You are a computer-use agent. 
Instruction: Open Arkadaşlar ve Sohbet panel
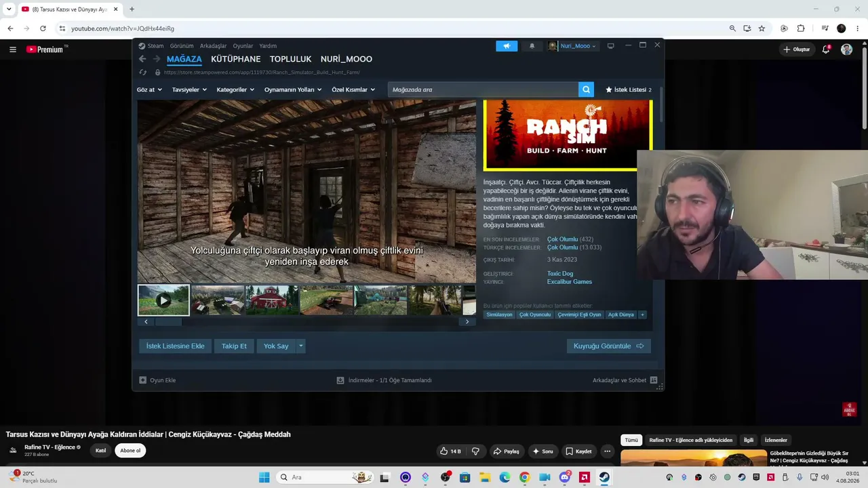click(625, 380)
